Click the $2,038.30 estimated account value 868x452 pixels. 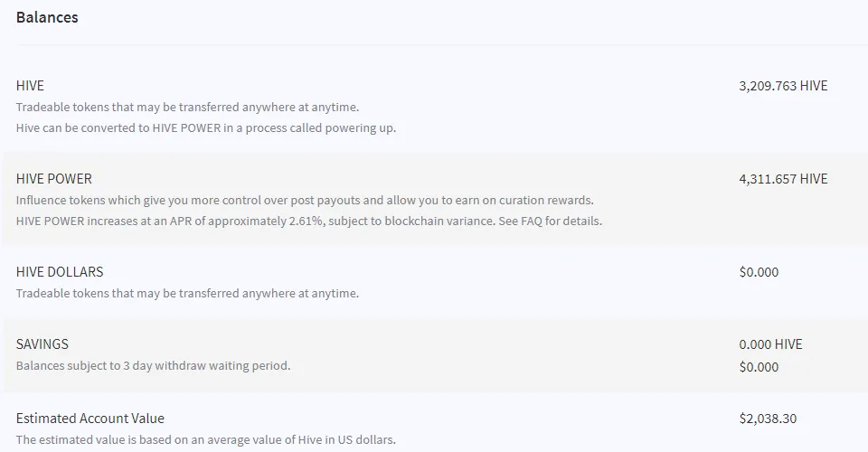coord(768,419)
